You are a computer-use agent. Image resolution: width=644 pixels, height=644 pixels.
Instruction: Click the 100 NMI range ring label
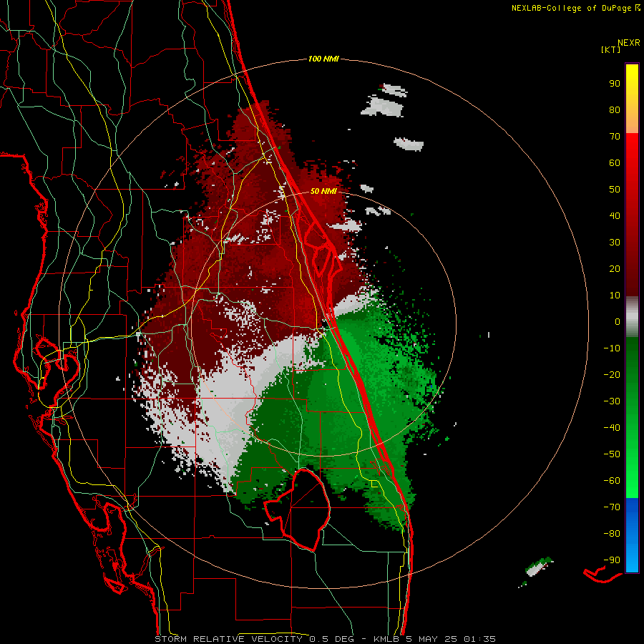pos(323,59)
